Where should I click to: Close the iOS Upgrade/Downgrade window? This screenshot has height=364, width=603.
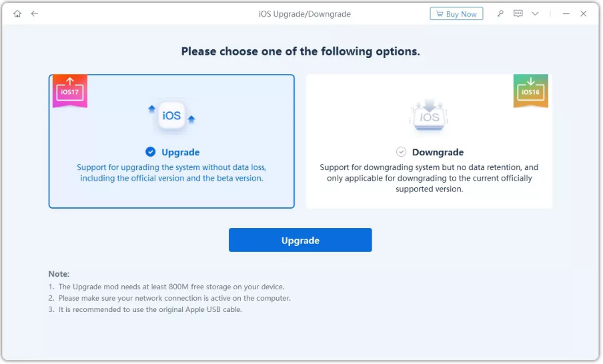coord(584,14)
